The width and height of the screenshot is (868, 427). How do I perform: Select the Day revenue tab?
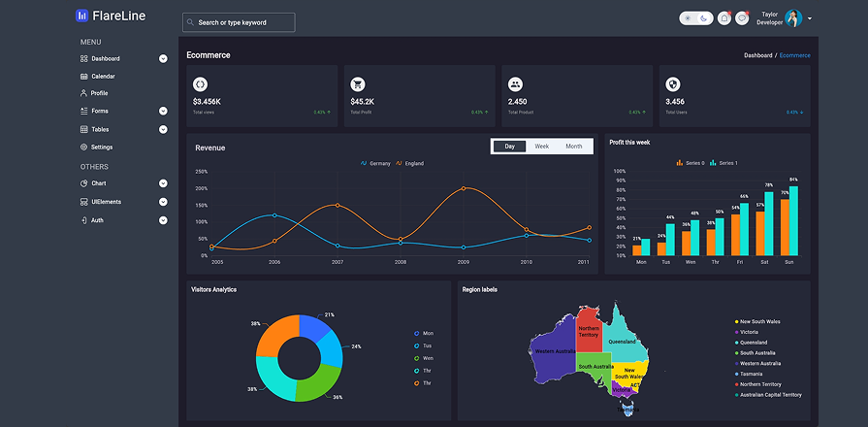pyautogui.click(x=510, y=147)
